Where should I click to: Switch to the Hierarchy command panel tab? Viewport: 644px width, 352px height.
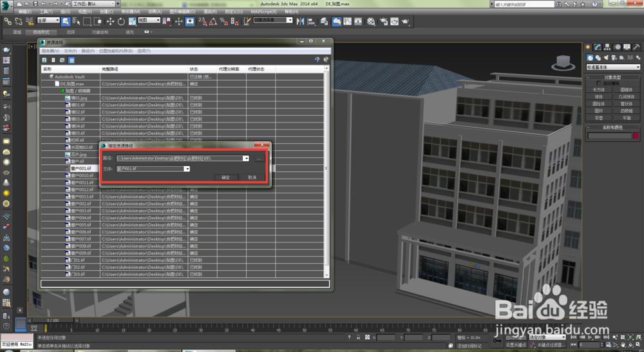[607, 47]
